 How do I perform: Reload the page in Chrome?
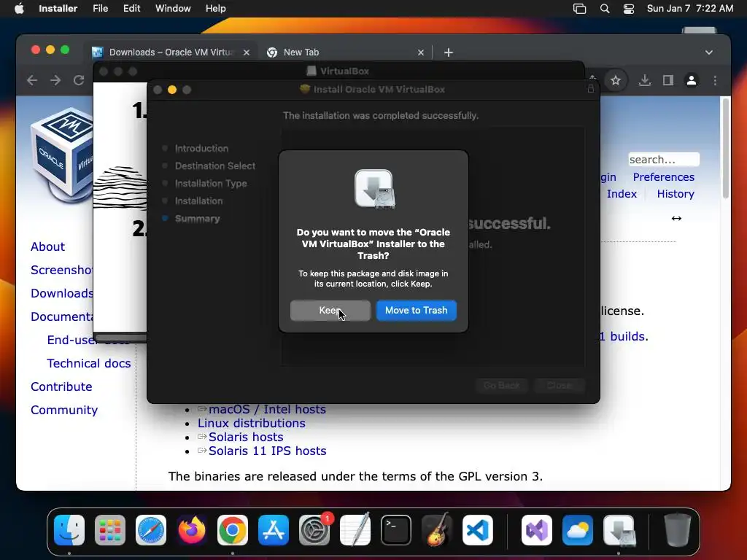[x=79, y=80]
